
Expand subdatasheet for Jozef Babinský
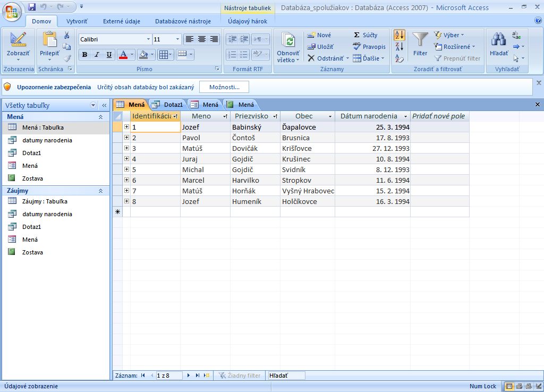coord(126,127)
